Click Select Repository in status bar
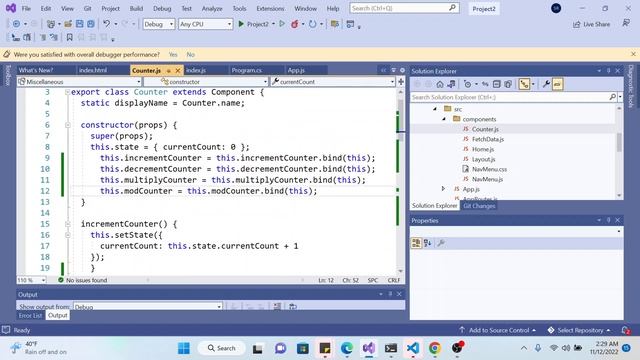The width and height of the screenshot is (640, 360). point(579,330)
